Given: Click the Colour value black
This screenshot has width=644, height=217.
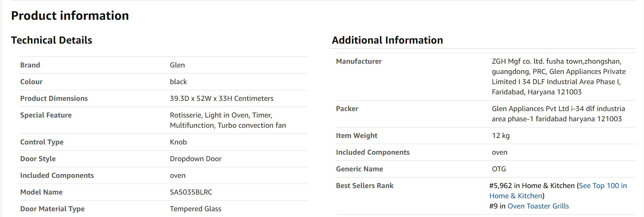Looking at the screenshot, I should [x=178, y=82].
